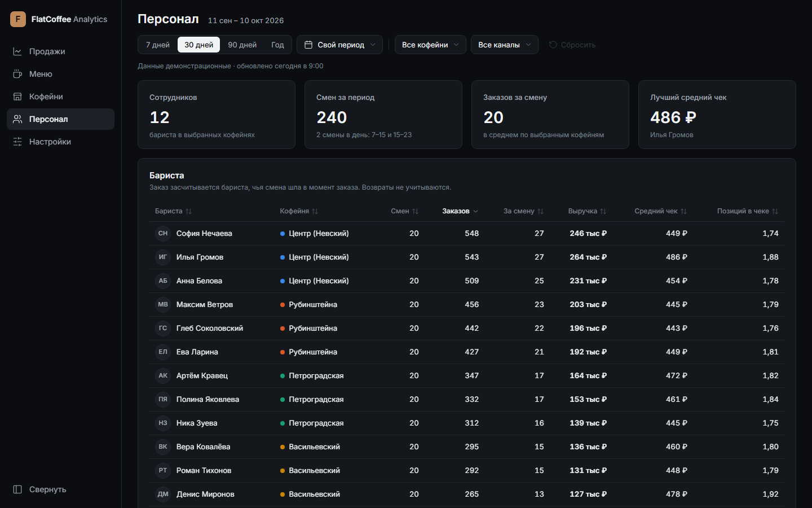812x508 pixels.
Task: Select the 90 дней period
Action: tap(242, 45)
